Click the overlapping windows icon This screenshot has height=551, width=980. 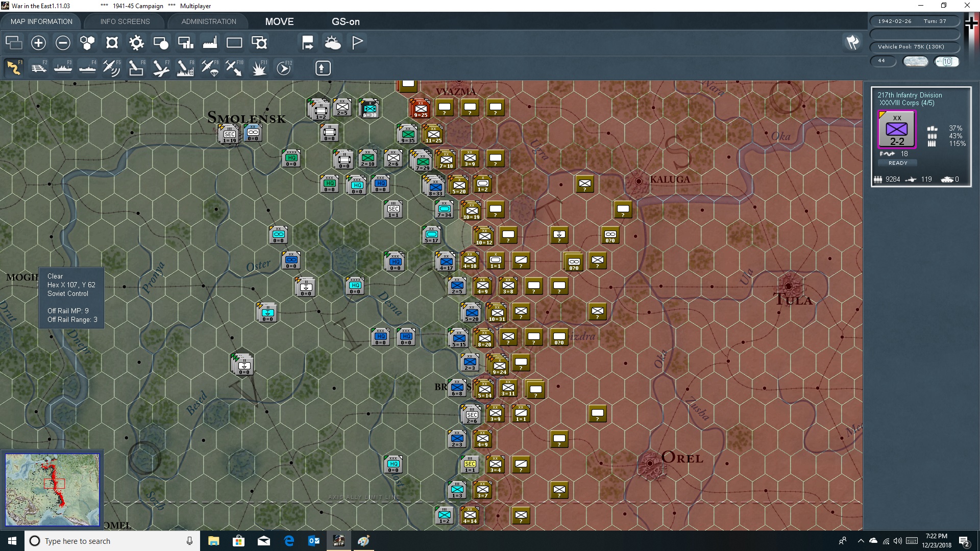pyautogui.click(x=14, y=43)
